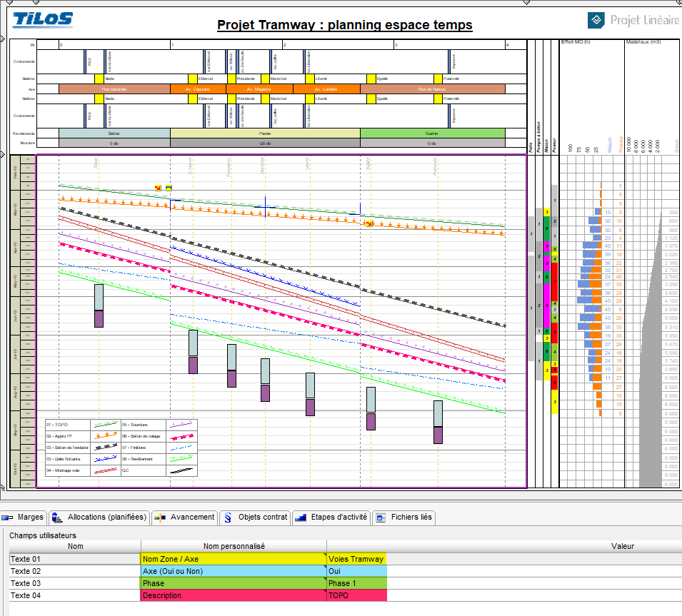Select the Av. Magenta axis segment
Image resolution: width=682 pixels, height=616 pixels.
click(x=259, y=89)
